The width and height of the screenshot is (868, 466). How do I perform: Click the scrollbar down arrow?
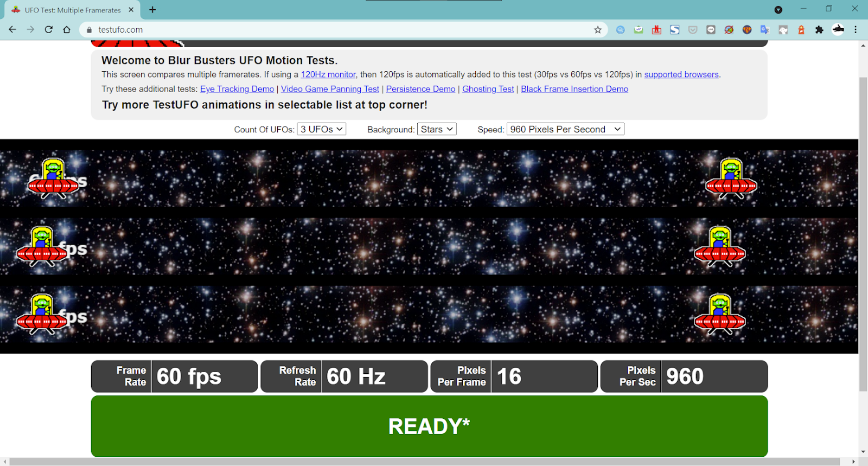tap(863, 452)
